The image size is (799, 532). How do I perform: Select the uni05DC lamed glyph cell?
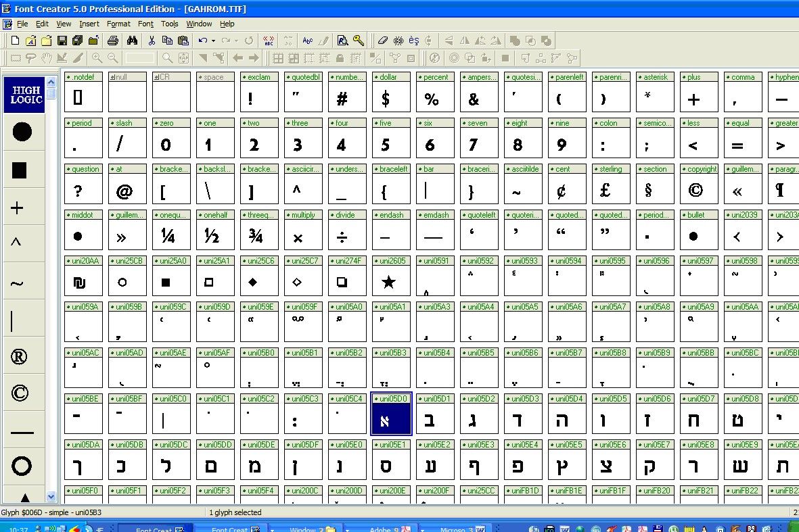coord(171,460)
